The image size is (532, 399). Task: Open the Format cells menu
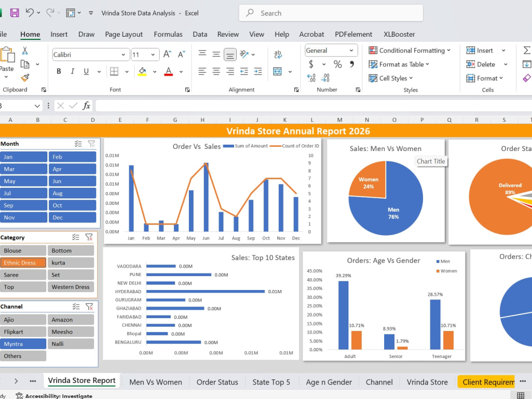click(x=485, y=78)
